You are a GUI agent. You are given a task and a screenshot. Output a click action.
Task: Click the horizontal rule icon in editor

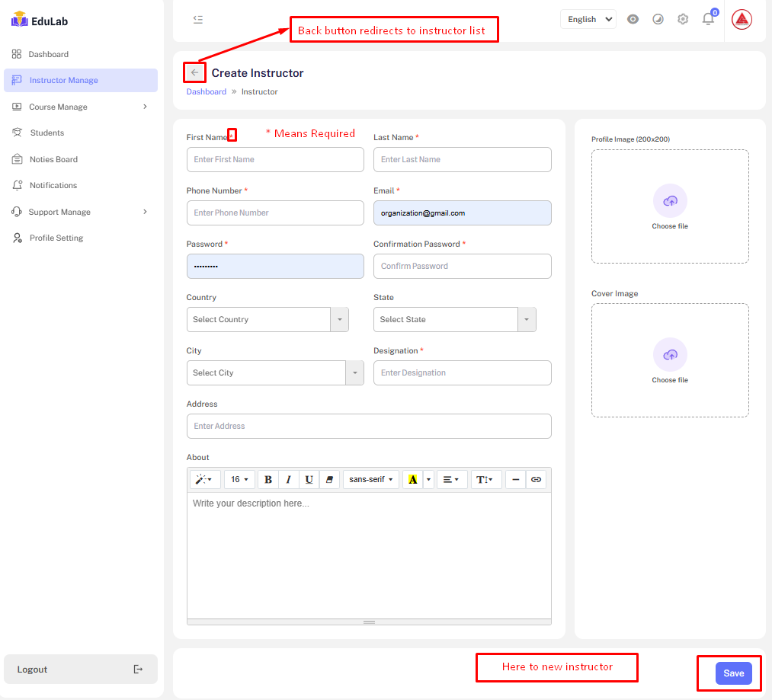(x=516, y=479)
